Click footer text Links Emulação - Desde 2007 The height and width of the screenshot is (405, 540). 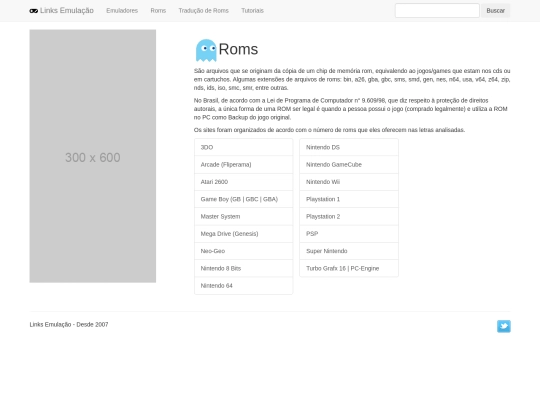click(69, 324)
